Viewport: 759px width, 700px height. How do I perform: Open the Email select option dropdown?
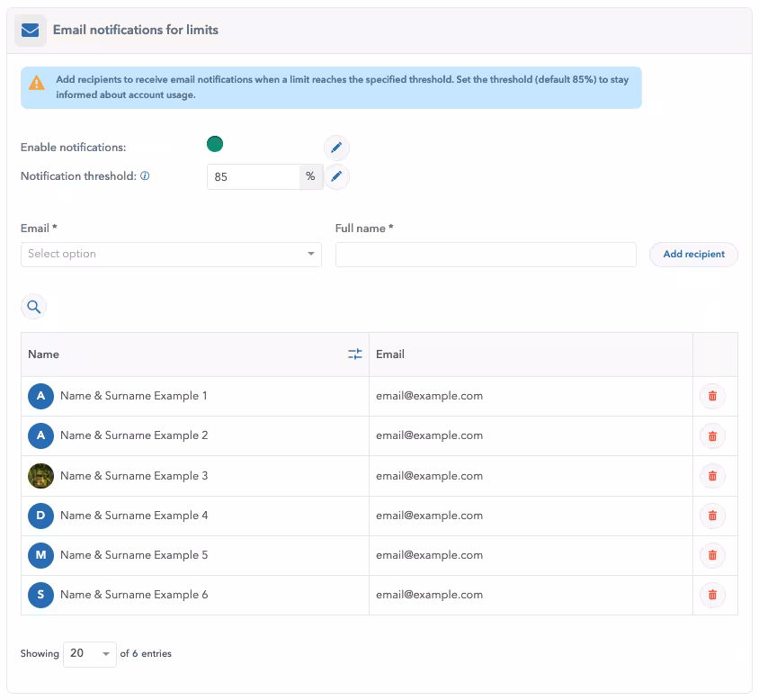point(171,255)
